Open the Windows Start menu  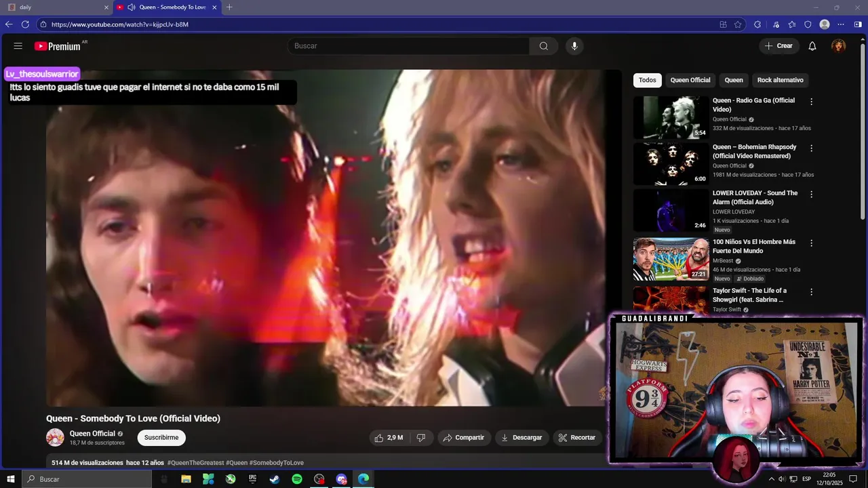11,479
